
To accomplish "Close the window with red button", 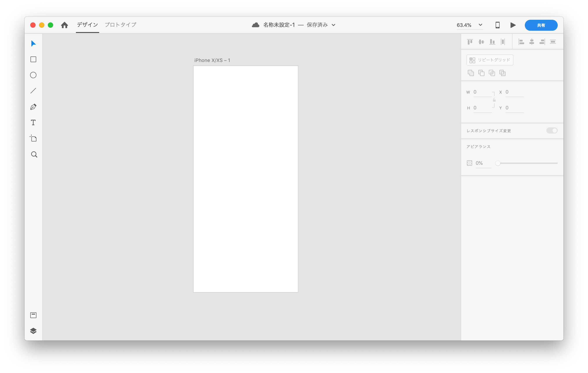I will point(33,25).
